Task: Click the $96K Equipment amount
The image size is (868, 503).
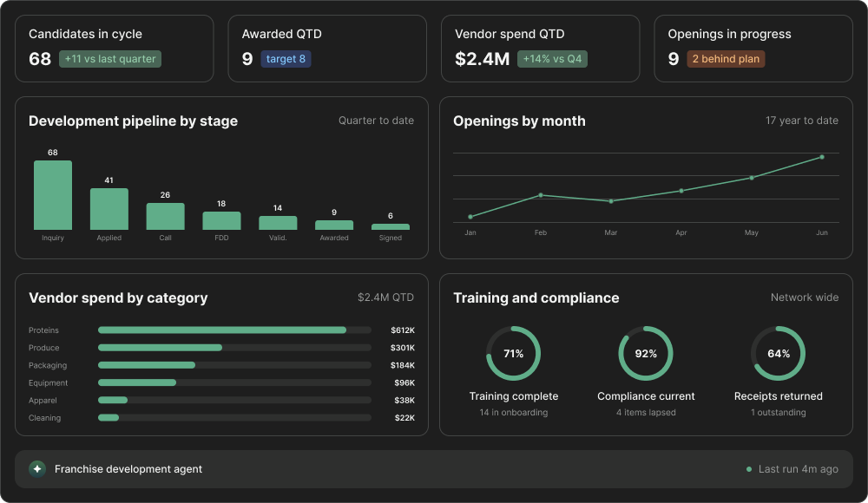Action: [404, 383]
